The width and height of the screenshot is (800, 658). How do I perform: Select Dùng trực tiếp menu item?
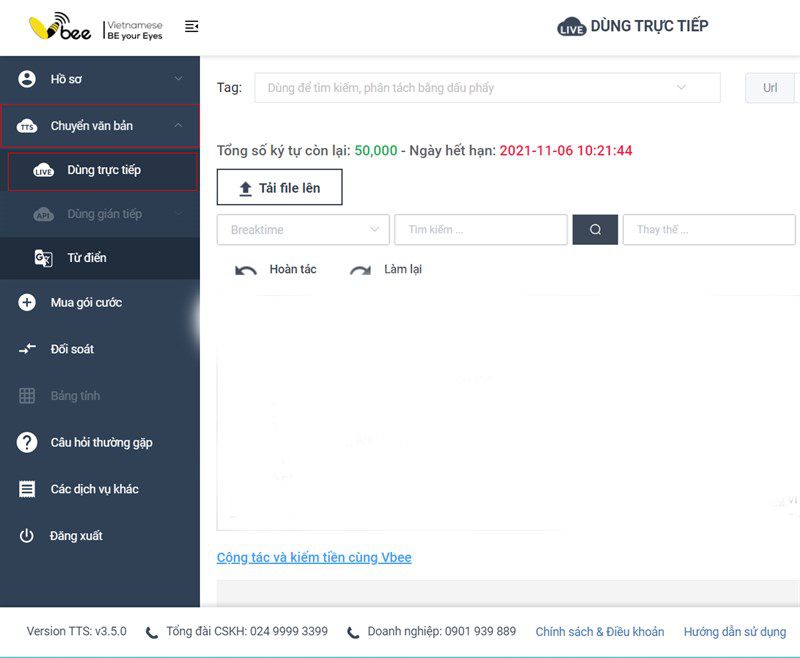[103, 171]
